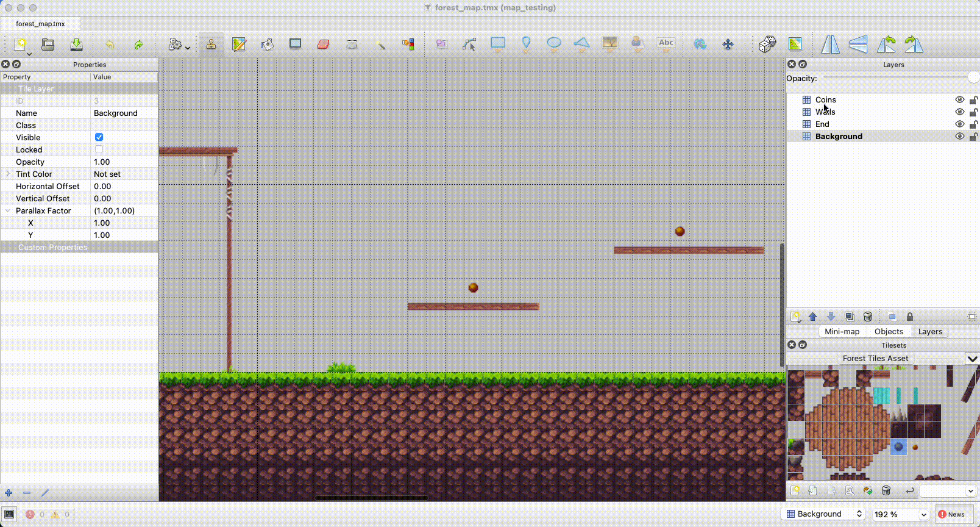Hide the Coins layer using eye icon
The height and width of the screenshot is (527, 980).
pos(959,100)
